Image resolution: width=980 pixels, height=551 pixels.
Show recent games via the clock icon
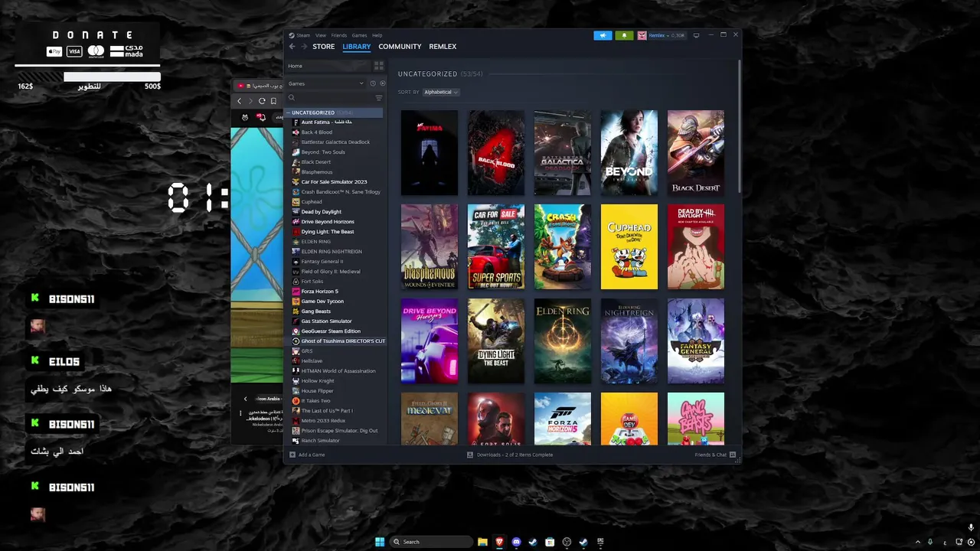(x=373, y=83)
